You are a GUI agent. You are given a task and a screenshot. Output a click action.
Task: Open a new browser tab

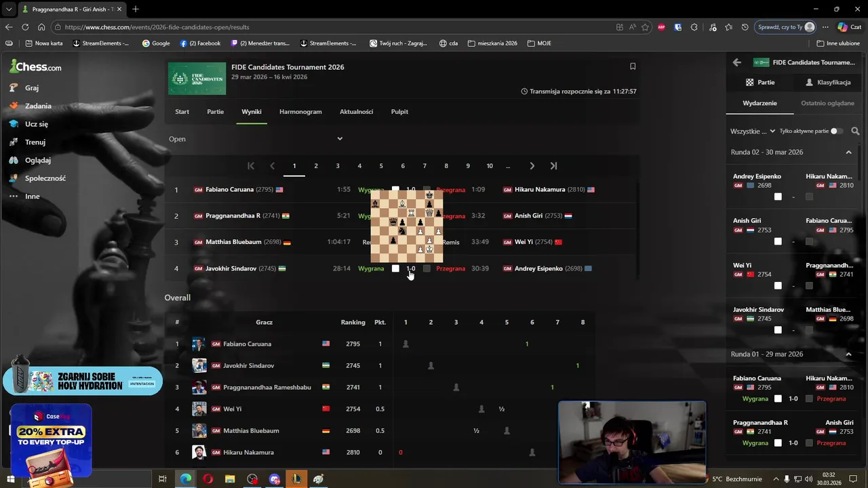[x=136, y=9]
